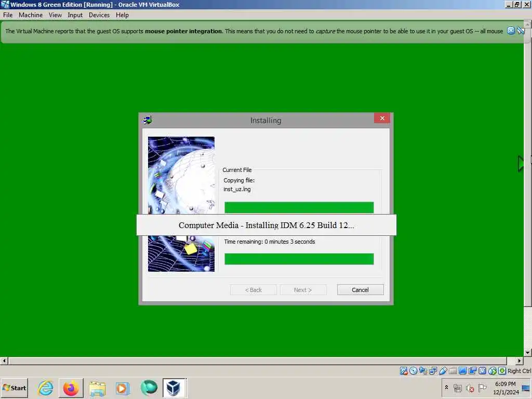
Task: Click the down arrow of the vertical scrollbar
Action: (528, 353)
